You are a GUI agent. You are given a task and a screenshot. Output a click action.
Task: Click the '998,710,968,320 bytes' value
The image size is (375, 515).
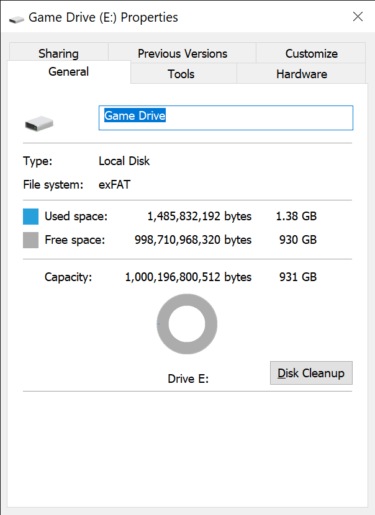tap(193, 240)
